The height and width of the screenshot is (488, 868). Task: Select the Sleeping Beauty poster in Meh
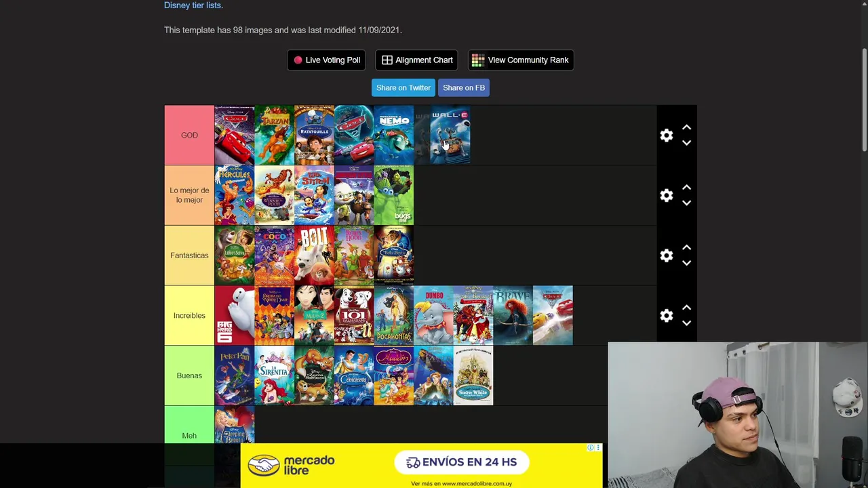pos(234,425)
